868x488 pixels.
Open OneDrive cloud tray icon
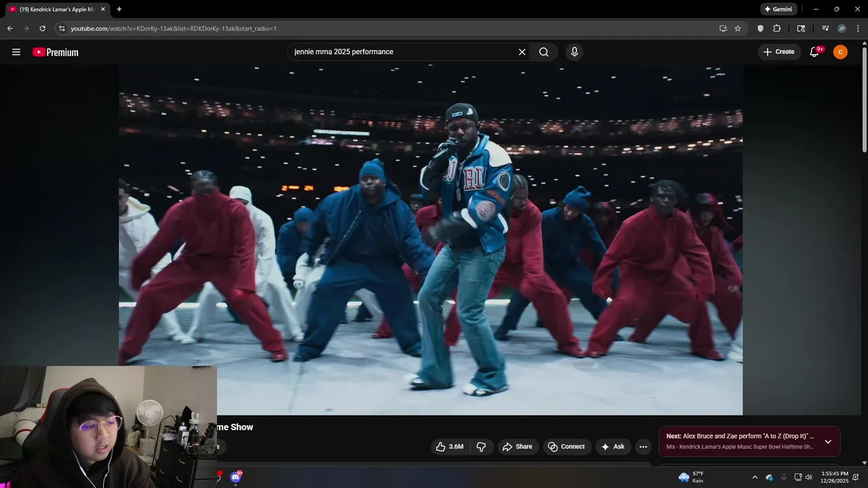pos(770,477)
